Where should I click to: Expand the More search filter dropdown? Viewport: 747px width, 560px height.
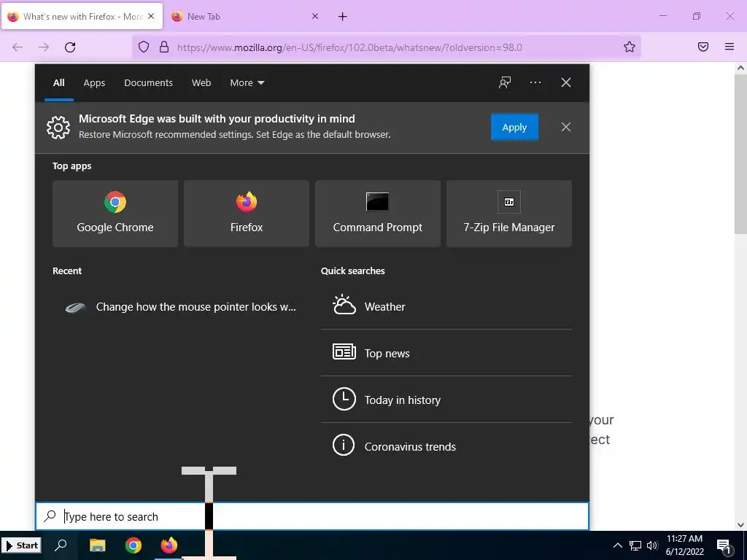pyautogui.click(x=247, y=83)
